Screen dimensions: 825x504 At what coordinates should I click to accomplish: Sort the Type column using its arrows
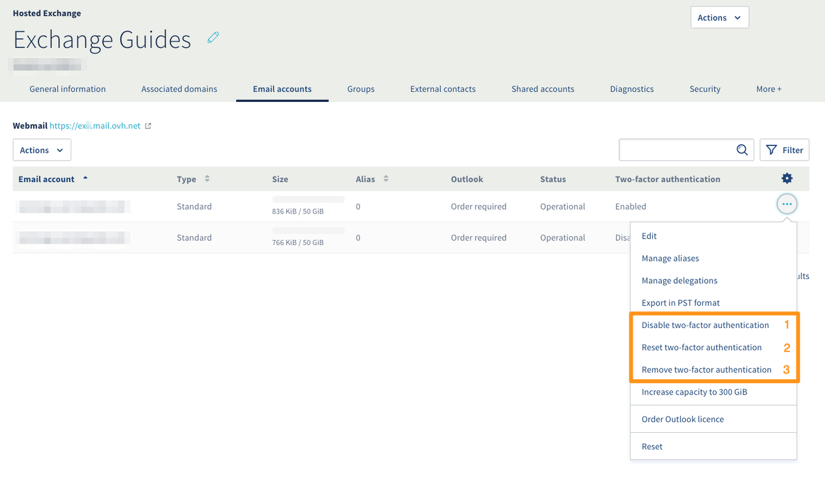tap(207, 179)
